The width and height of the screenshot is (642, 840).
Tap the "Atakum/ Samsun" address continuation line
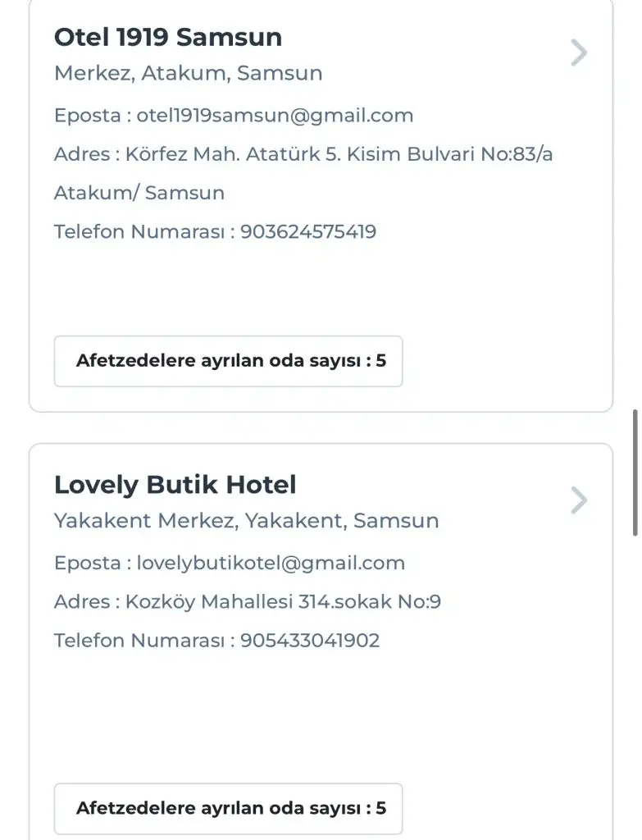(139, 194)
